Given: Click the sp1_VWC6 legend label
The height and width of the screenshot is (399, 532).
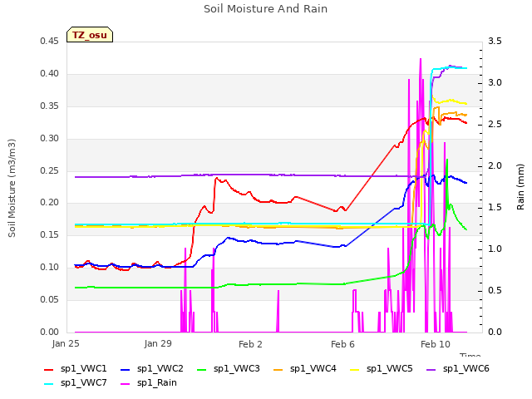Looking at the screenshot, I should [465, 369].
